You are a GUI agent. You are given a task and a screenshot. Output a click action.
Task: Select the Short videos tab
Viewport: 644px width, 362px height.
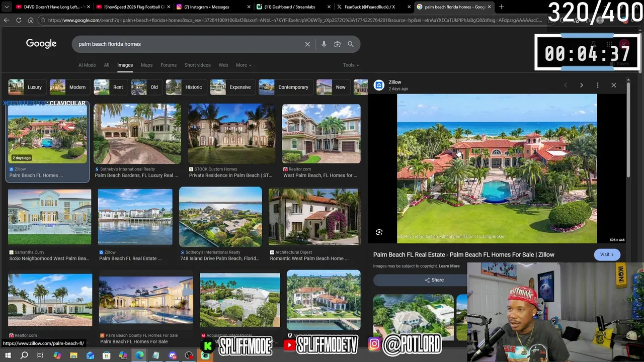pyautogui.click(x=197, y=65)
